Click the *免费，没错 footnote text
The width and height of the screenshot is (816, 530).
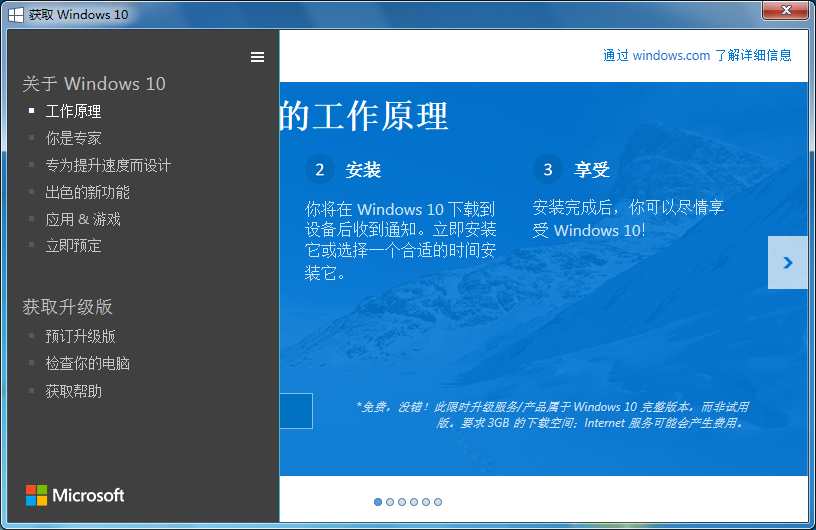552,414
